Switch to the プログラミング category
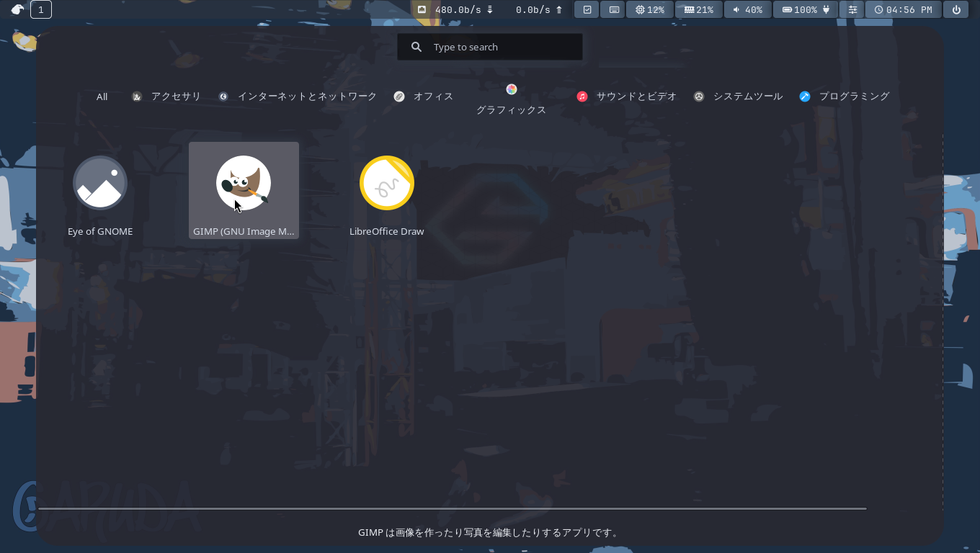The image size is (980, 553). 845,96
